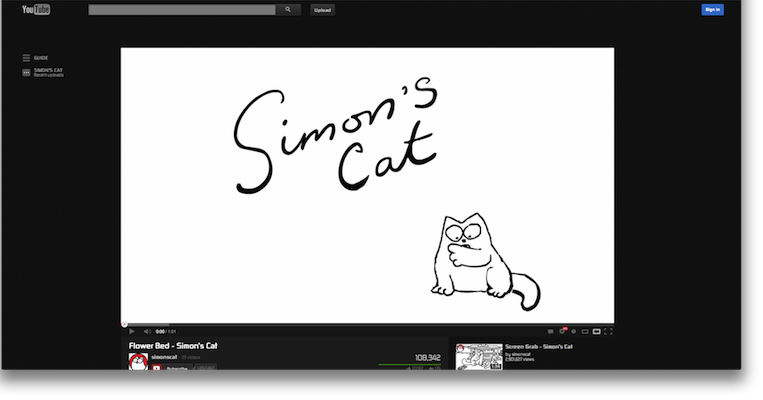Enter fullscreen mode
This screenshot has height=400, width=763.
pyautogui.click(x=608, y=331)
